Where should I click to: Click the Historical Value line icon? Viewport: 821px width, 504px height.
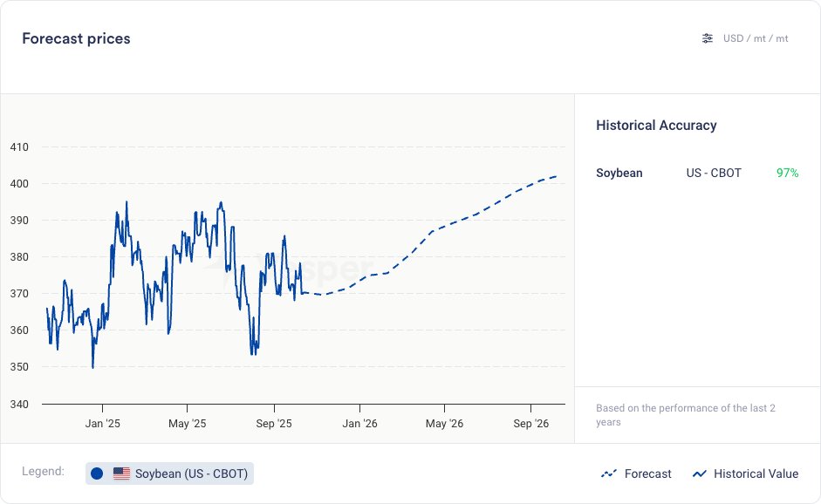(x=699, y=473)
